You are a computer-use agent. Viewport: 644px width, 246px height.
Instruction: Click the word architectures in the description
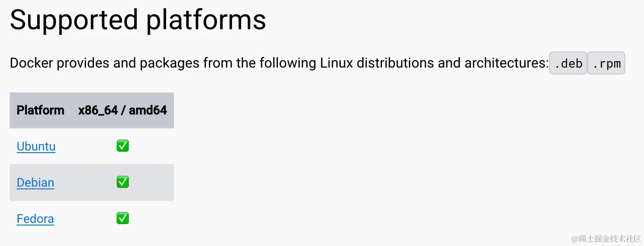coord(506,63)
